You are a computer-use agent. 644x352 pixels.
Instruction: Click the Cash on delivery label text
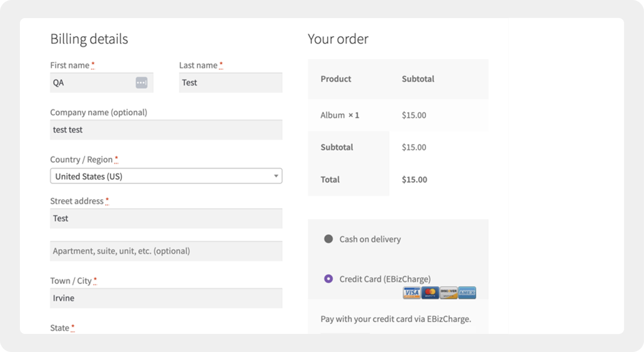click(370, 239)
